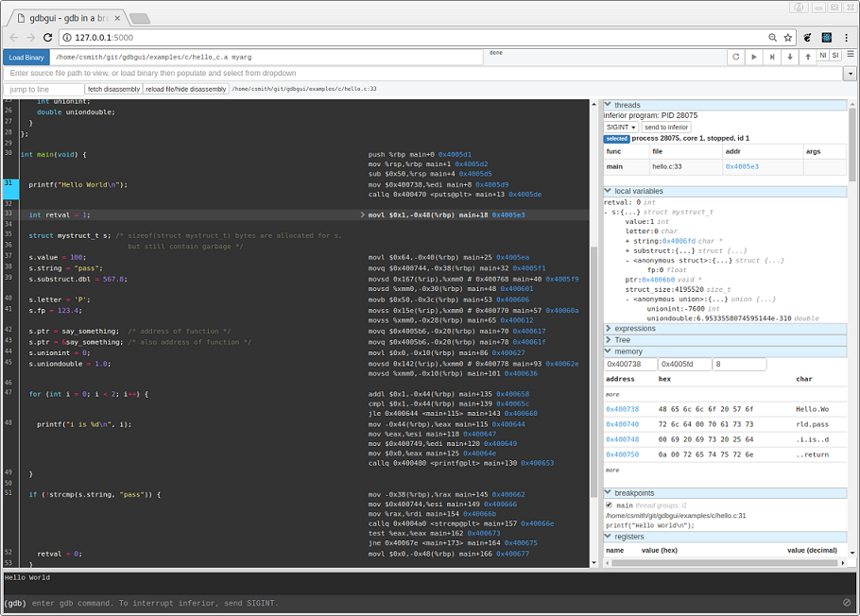The image size is (860, 616).
Task: Step over to next line icon
Action: [x=772, y=57]
